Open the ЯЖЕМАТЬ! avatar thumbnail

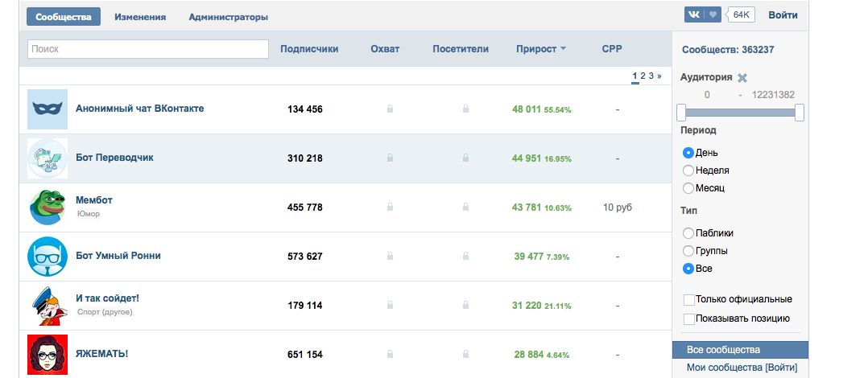tap(48, 354)
